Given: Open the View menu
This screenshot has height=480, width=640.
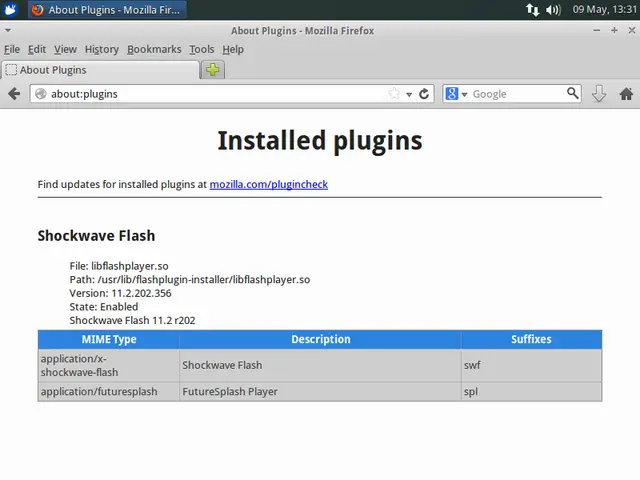Looking at the screenshot, I should [x=65, y=49].
